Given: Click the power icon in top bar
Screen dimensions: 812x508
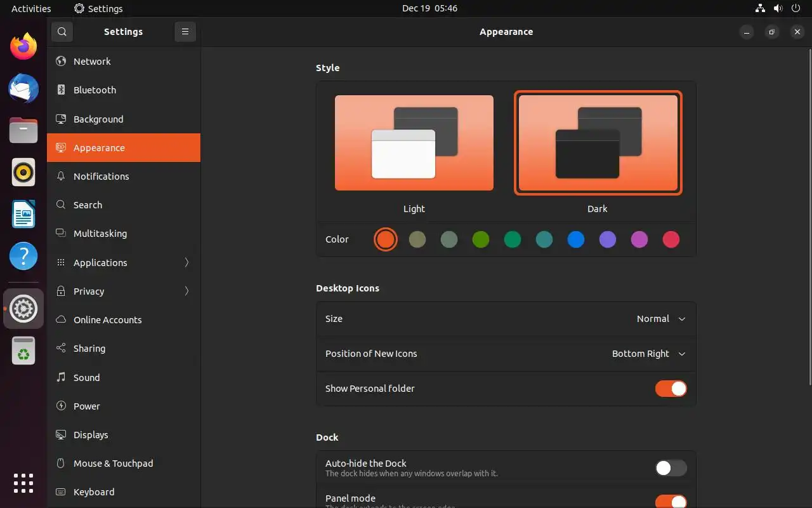Looking at the screenshot, I should pos(796,8).
